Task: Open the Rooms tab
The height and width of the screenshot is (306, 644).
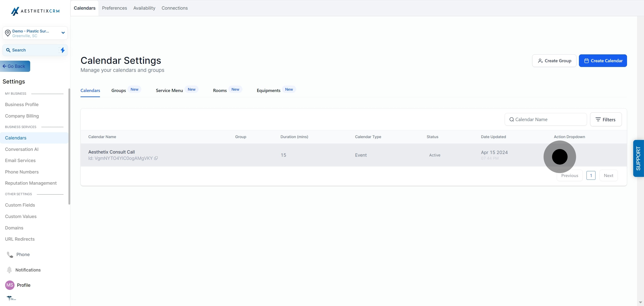Action: click(220, 90)
